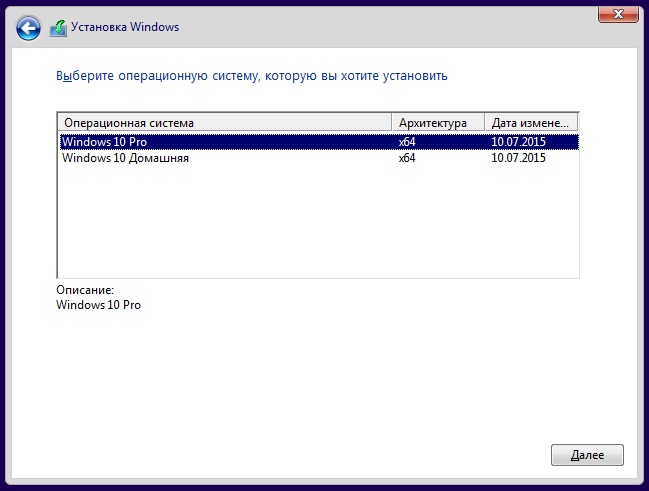
Task: Click the Windows 10 Pro description text
Action: tap(99, 305)
